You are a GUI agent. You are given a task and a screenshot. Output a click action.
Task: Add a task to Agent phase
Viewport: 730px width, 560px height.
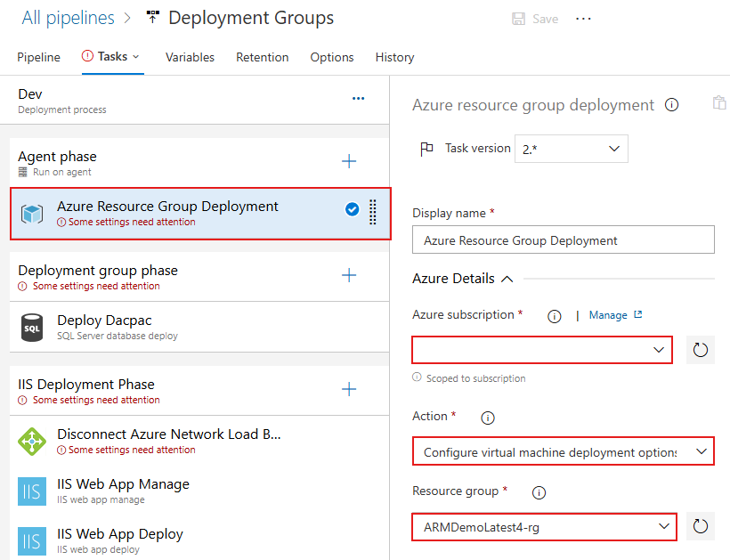click(x=349, y=161)
